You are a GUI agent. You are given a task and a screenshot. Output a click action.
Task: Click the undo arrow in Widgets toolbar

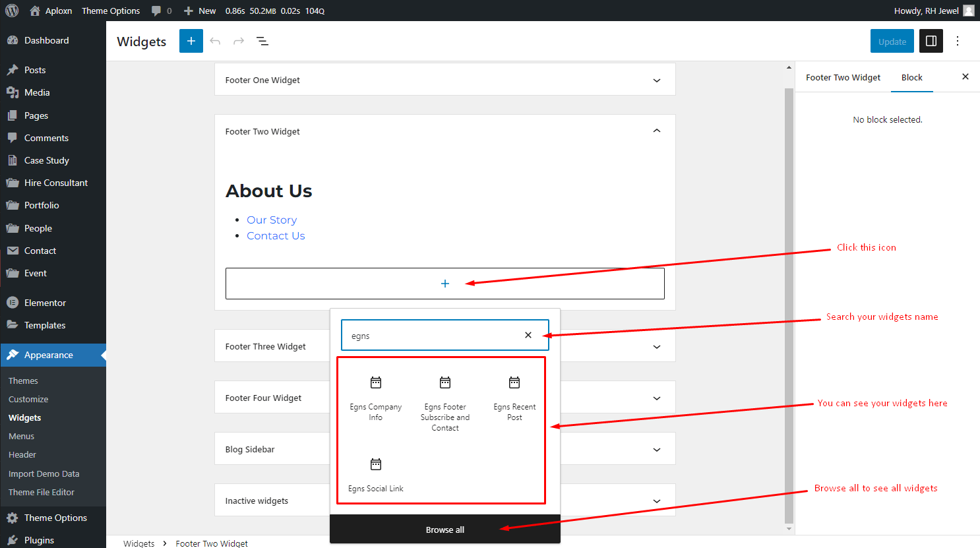pyautogui.click(x=215, y=41)
